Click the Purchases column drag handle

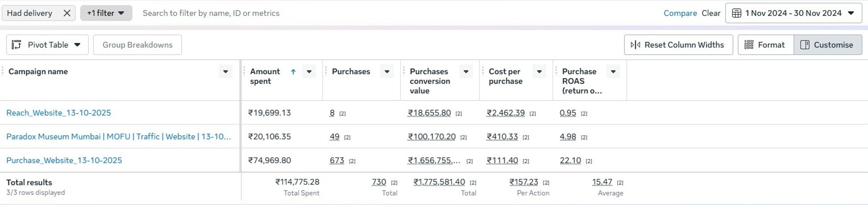coord(326,72)
